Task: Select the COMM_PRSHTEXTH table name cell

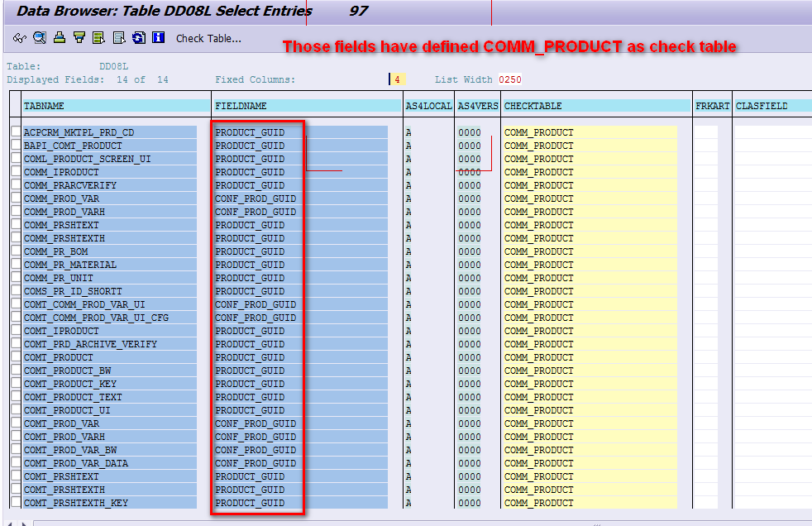Action: [109, 238]
